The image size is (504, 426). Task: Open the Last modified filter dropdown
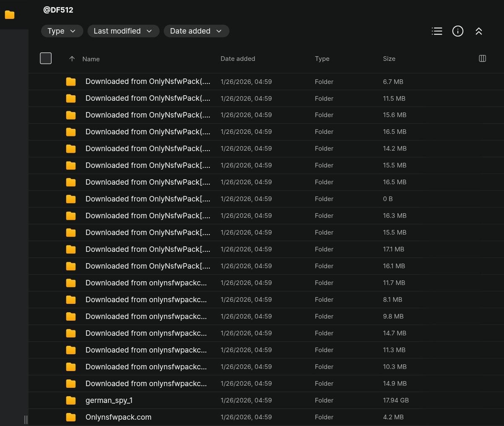[123, 31]
